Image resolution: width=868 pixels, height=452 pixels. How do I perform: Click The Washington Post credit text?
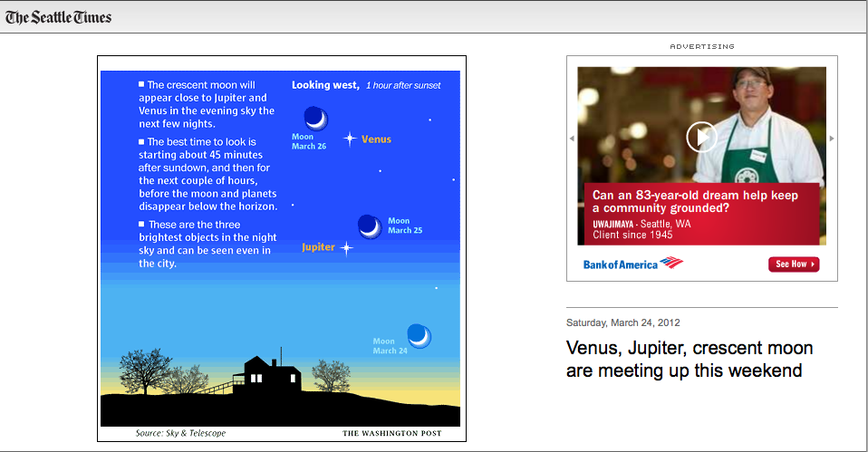[x=392, y=433]
